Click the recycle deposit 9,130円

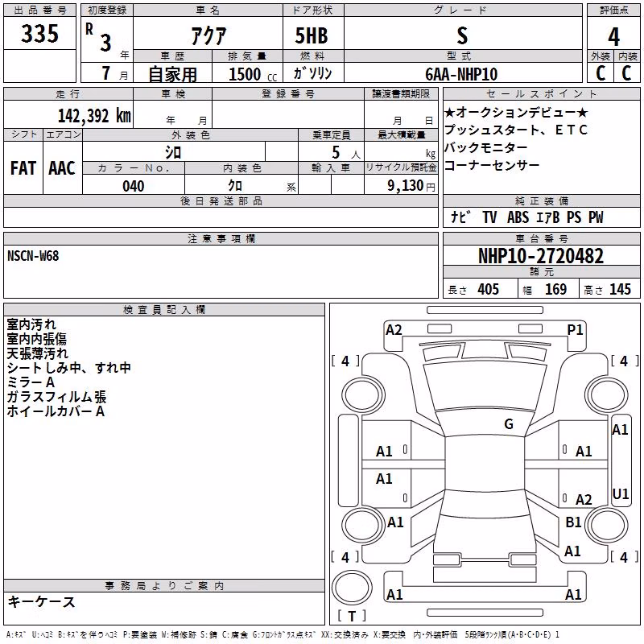(x=411, y=186)
